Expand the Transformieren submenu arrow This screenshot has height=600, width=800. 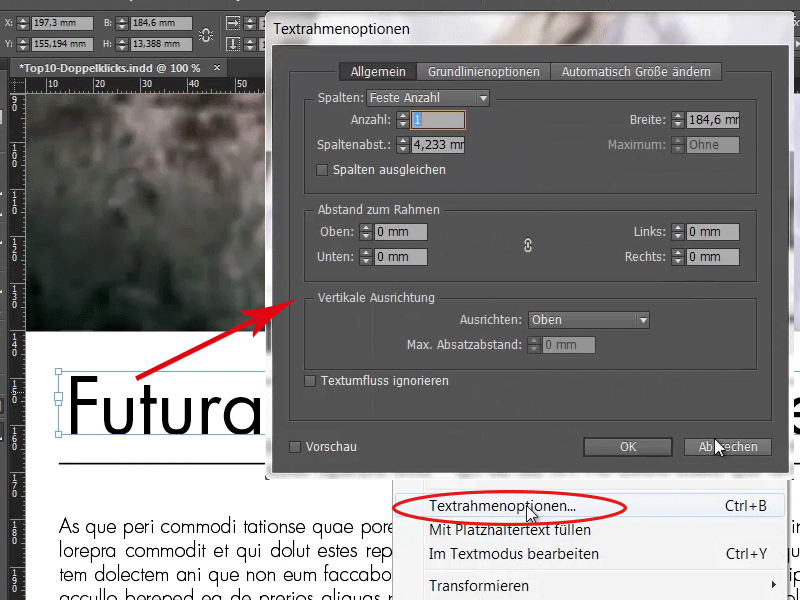pyautogui.click(x=773, y=585)
